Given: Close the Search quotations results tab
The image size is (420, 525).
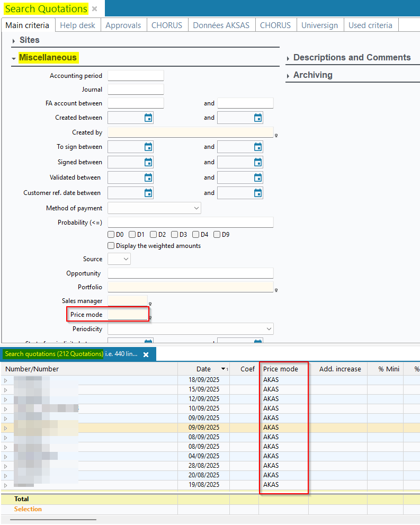Looking at the screenshot, I should (146, 354).
